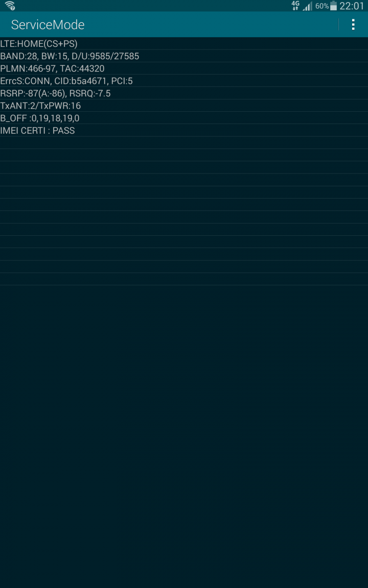Screen dimensions: 368x588
Task: Select the TxANT:2/TxPWR:16 row
Action: (184, 105)
